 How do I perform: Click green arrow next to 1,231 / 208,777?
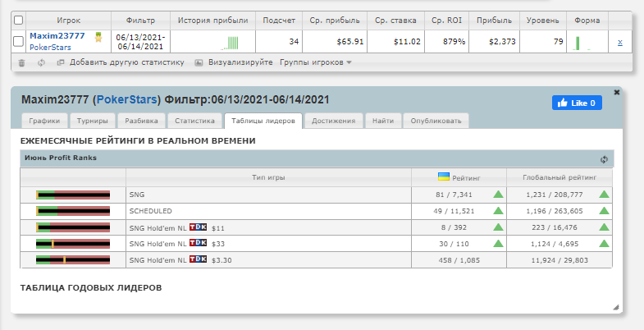[604, 195]
